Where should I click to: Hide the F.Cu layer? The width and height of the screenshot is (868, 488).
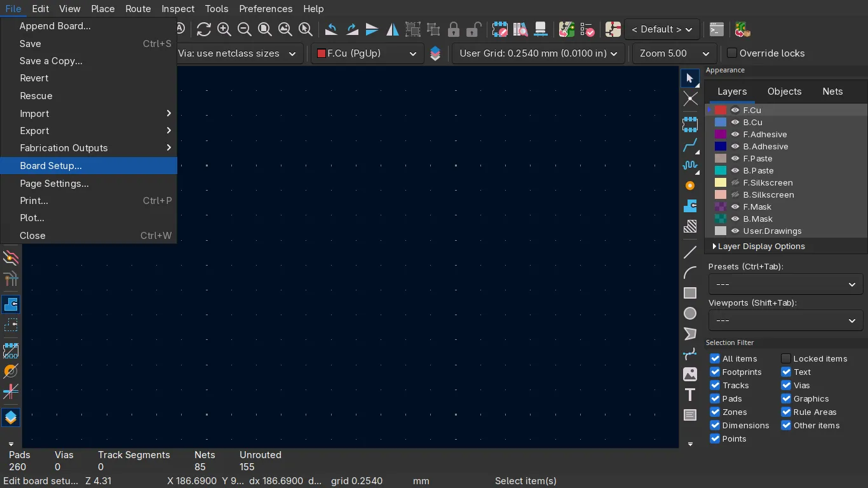[x=735, y=110]
